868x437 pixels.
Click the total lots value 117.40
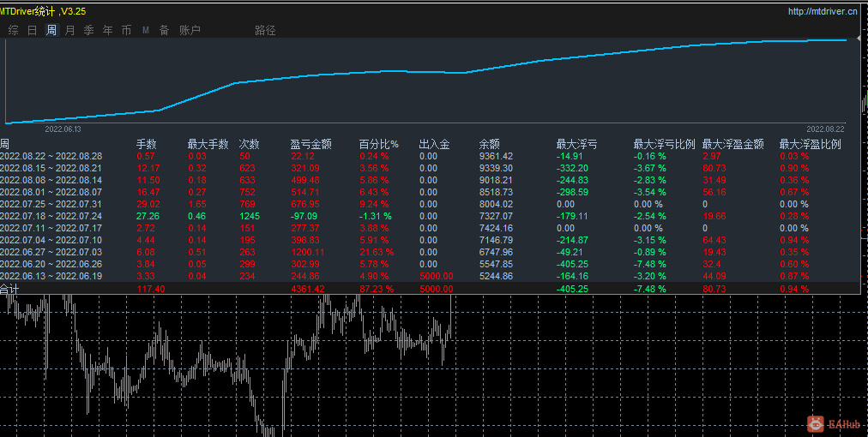(x=151, y=289)
